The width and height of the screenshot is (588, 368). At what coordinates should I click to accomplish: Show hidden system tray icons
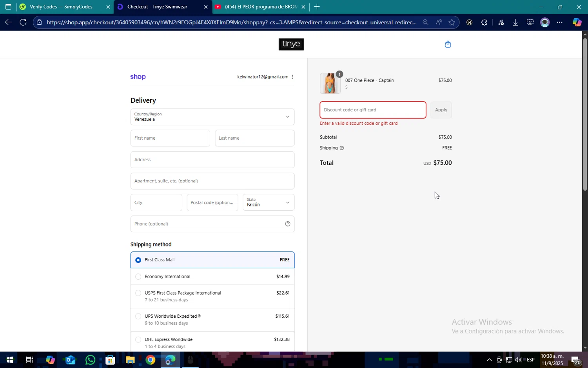(489, 360)
